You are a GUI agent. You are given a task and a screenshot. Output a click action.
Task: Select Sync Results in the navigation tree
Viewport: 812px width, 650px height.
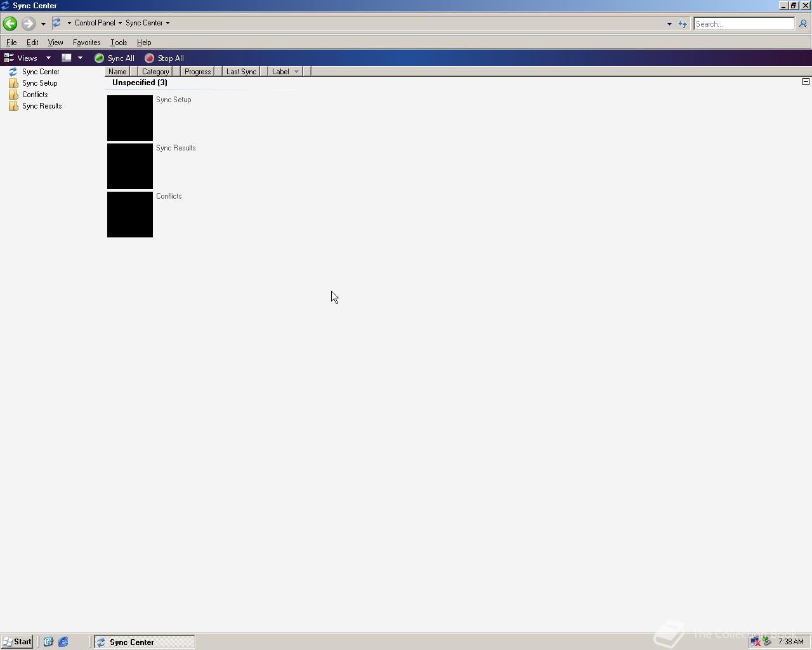click(x=42, y=106)
